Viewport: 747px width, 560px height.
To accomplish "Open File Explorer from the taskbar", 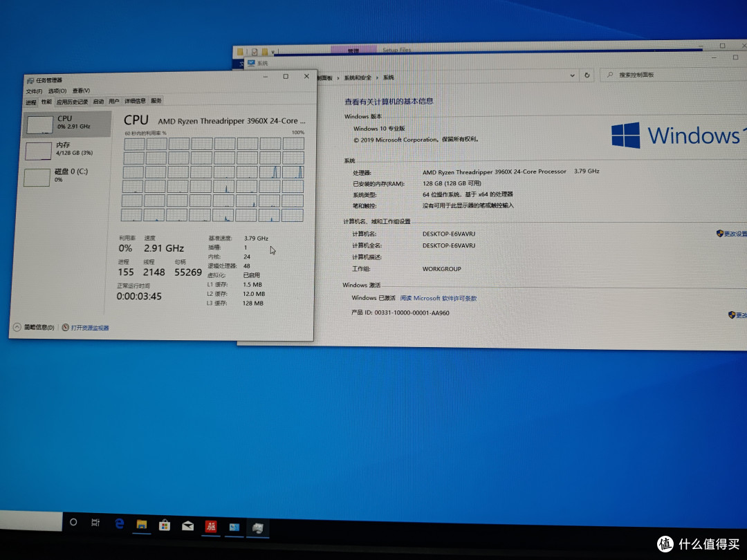I will pyautogui.click(x=142, y=525).
